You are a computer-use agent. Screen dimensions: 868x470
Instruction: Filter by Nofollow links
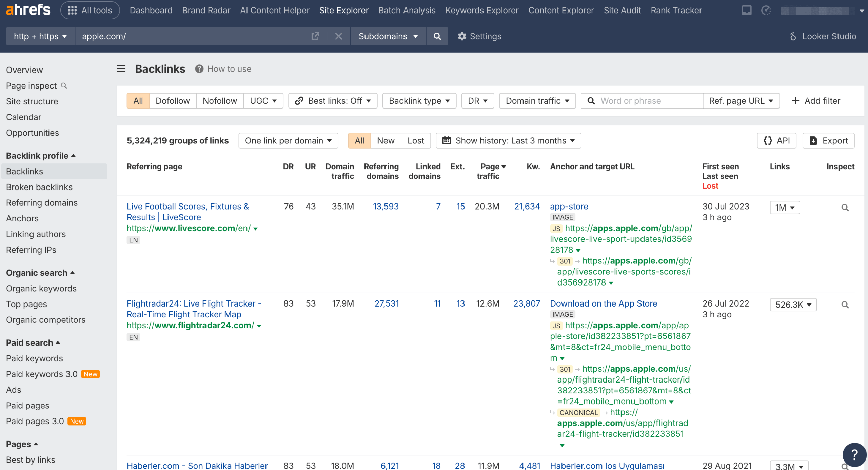coord(220,101)
